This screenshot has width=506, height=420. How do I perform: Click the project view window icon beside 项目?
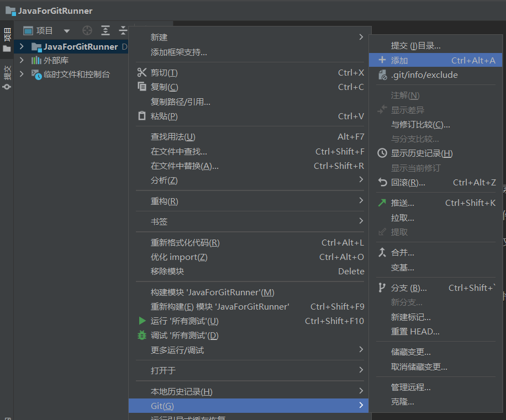pyautogui.click(x=28, y=31)
